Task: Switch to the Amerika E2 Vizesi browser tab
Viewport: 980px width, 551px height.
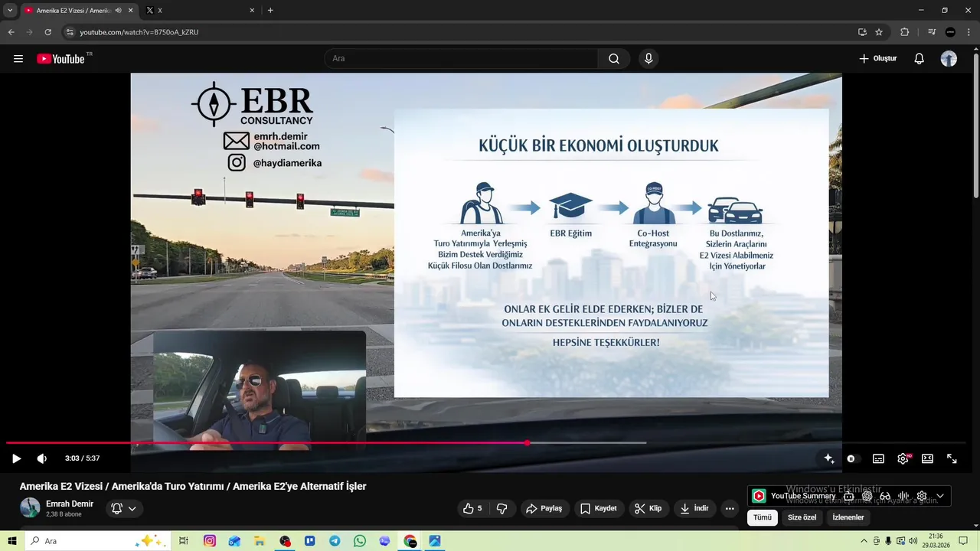Action: tap(78, 11)
